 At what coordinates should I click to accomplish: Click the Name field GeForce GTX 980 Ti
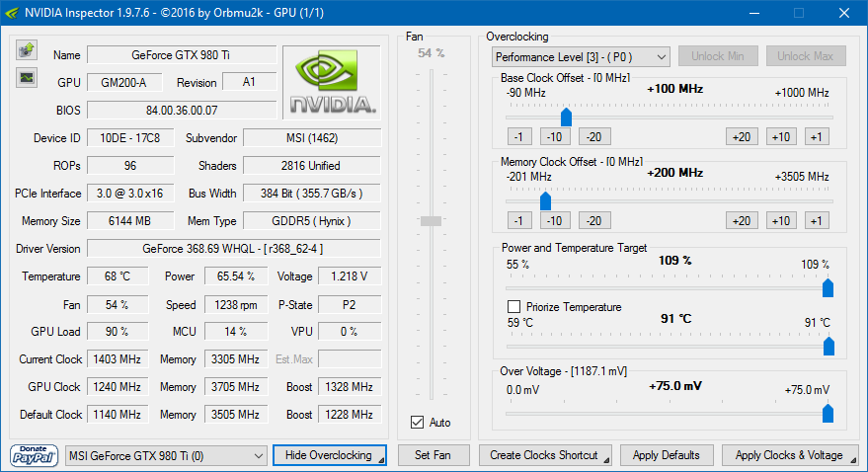click(x=182, y=54)
